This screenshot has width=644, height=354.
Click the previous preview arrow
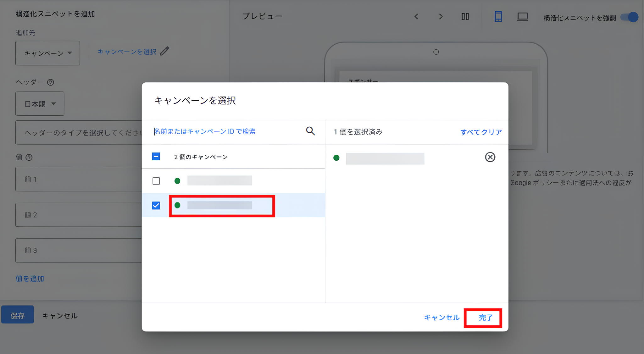click(x=416, y=16)
